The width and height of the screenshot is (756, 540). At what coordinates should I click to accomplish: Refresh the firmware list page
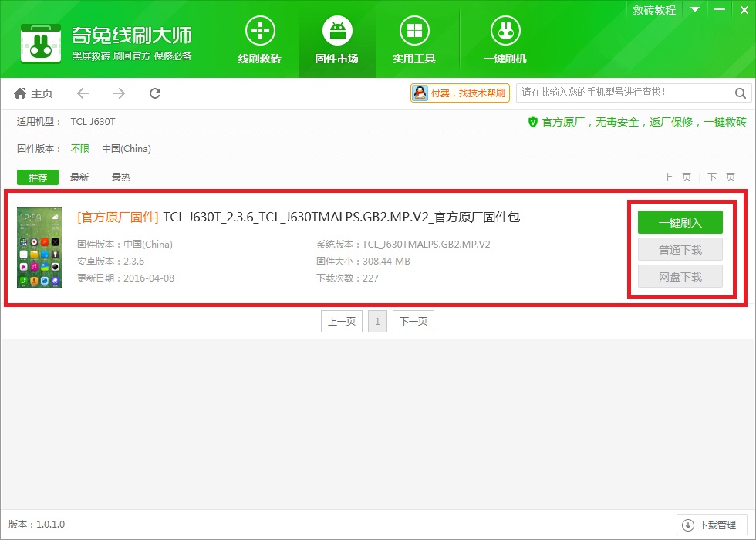click(x=155, y=93)
